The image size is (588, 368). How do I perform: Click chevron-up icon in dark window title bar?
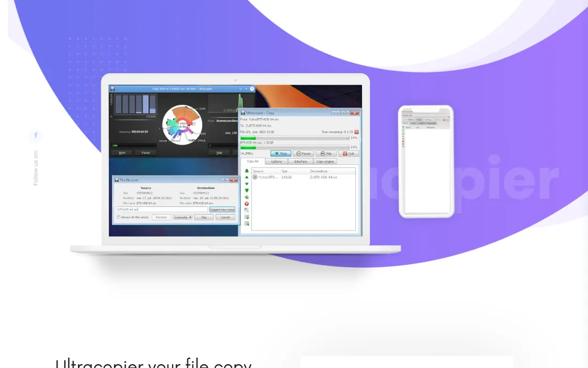click(246, 89)
